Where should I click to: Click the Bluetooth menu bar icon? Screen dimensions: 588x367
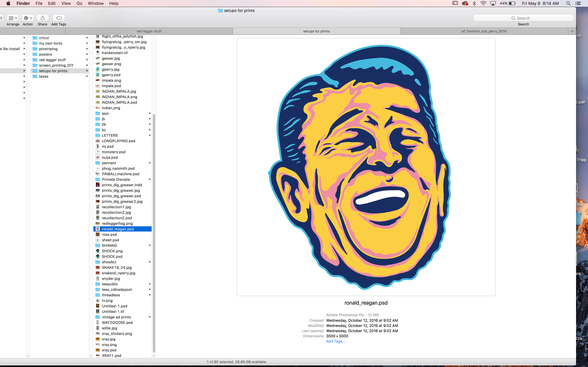[474, 3]
